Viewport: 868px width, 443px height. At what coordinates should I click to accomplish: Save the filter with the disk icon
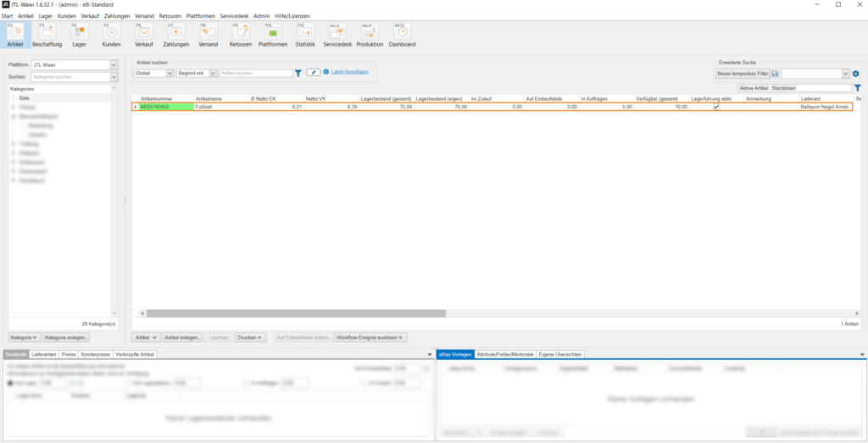coord(775,74)
